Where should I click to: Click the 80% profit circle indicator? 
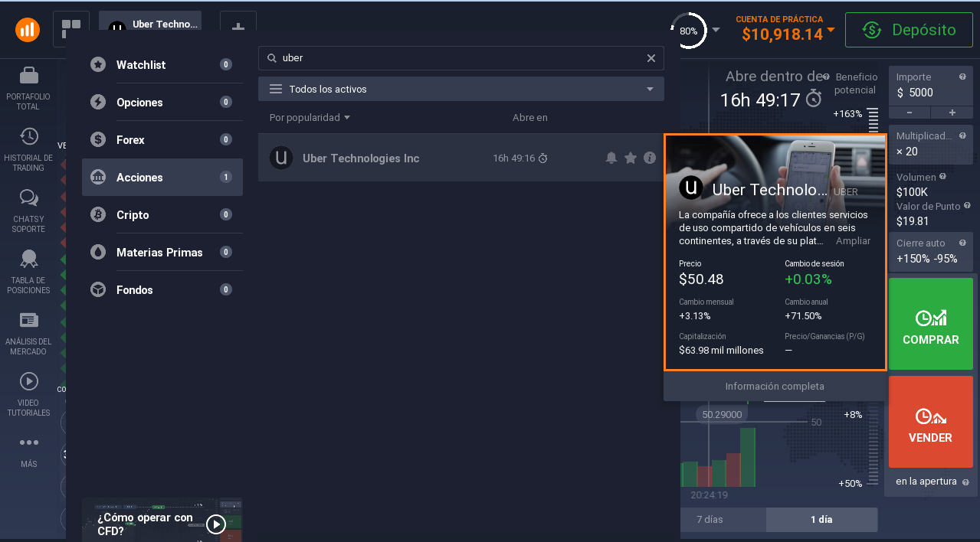(x=688, y=31)
